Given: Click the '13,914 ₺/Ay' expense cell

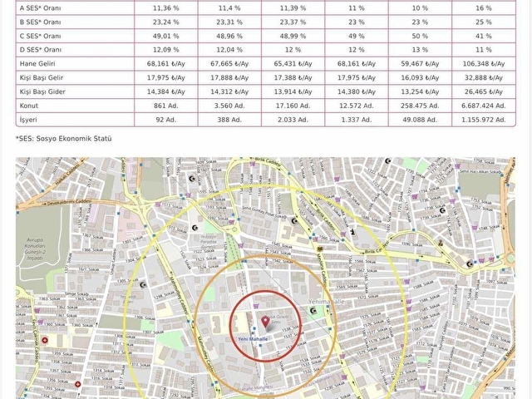Looking at the screenshot, I should (x=293, y=91).
